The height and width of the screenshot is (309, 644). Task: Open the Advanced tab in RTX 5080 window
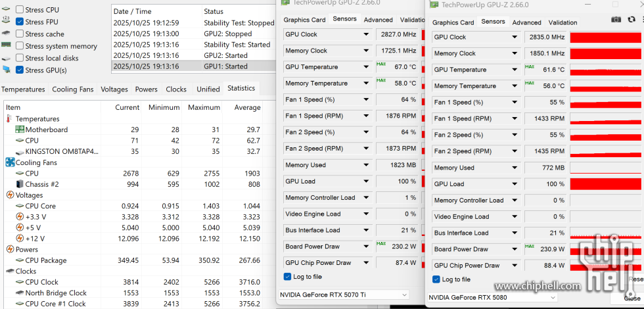[526, 22]
